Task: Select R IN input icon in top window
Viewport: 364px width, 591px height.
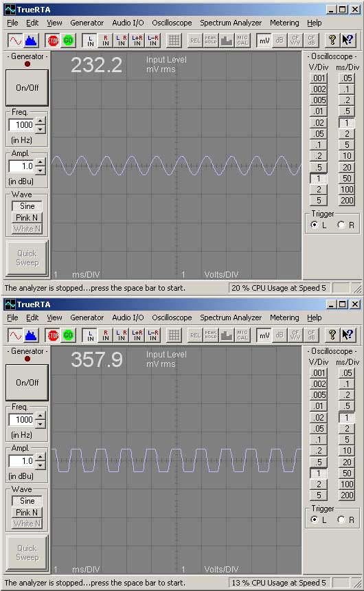Action: click(x=106, y=41)
